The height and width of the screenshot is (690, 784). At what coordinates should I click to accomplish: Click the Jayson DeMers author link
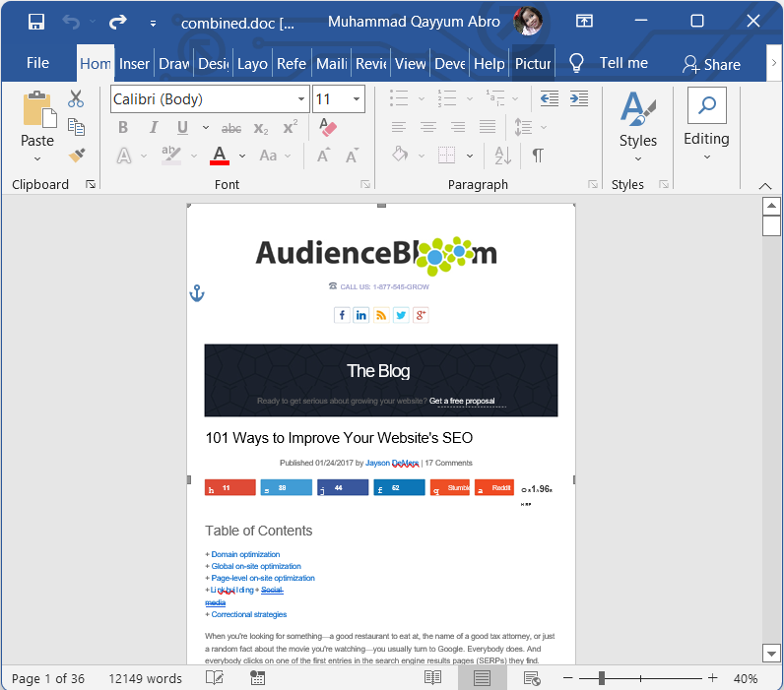(392, 463)
